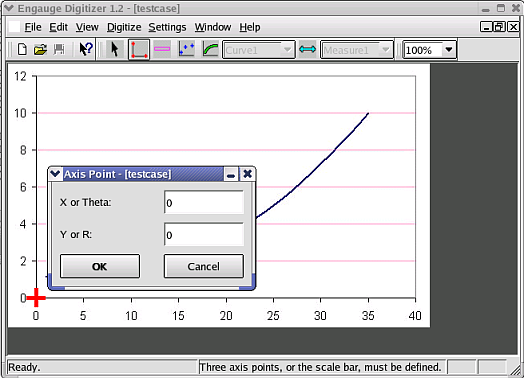
Task: Select the Scale Bar tool
Action: point(162,49)
